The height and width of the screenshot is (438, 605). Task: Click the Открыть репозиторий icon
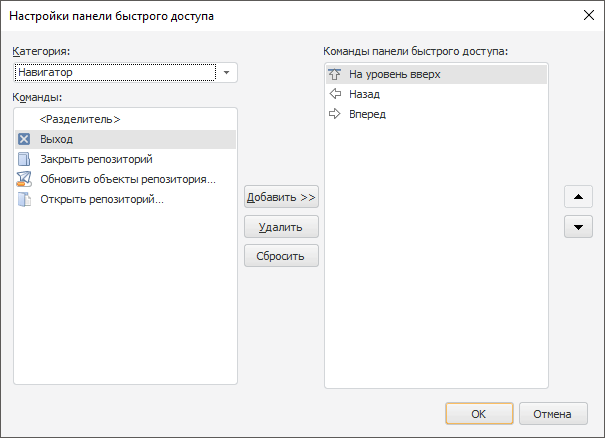[x=24, y=199]
